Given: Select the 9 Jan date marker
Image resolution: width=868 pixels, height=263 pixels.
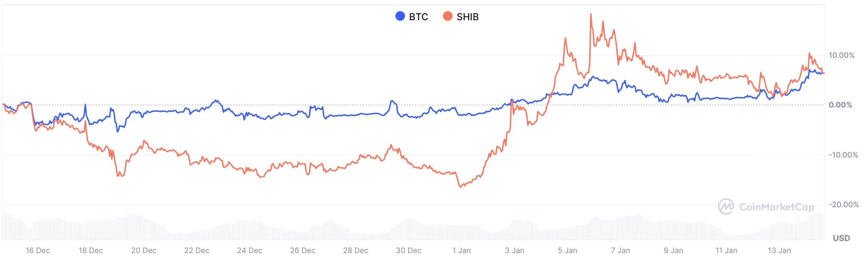Looking at the screenshot, I should click(673, 250).
